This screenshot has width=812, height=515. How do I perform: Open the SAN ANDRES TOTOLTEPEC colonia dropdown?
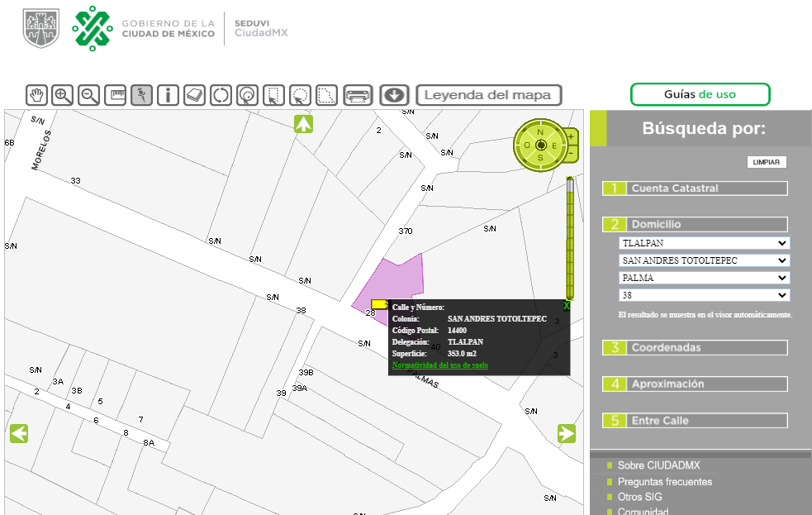704,260
